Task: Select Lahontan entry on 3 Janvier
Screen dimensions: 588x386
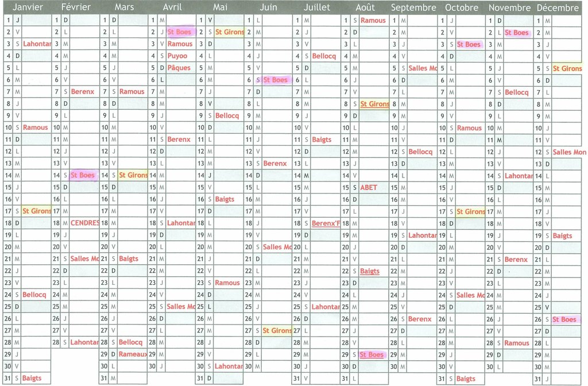Action: [x=37, y=44]
